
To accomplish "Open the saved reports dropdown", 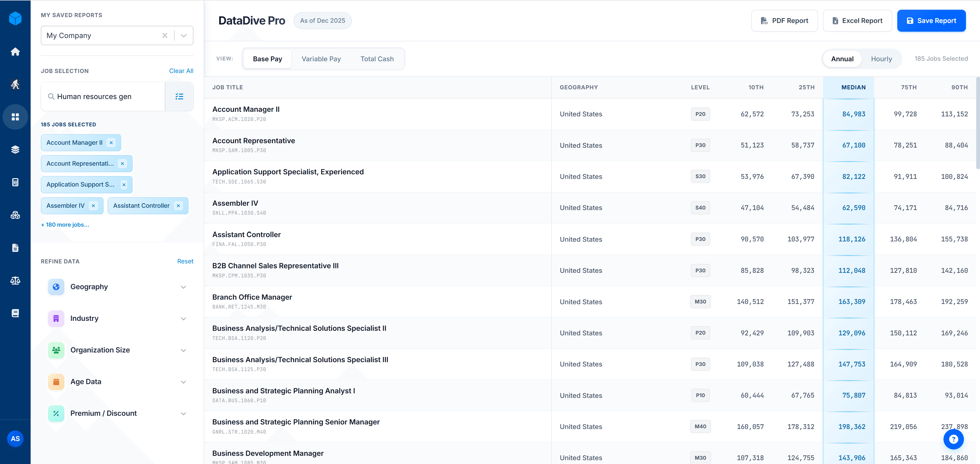I will [x=184, y=35].
